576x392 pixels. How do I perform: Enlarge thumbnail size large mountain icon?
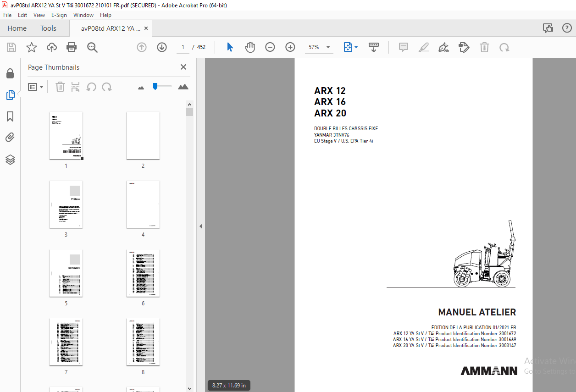(x=183, y=87)
